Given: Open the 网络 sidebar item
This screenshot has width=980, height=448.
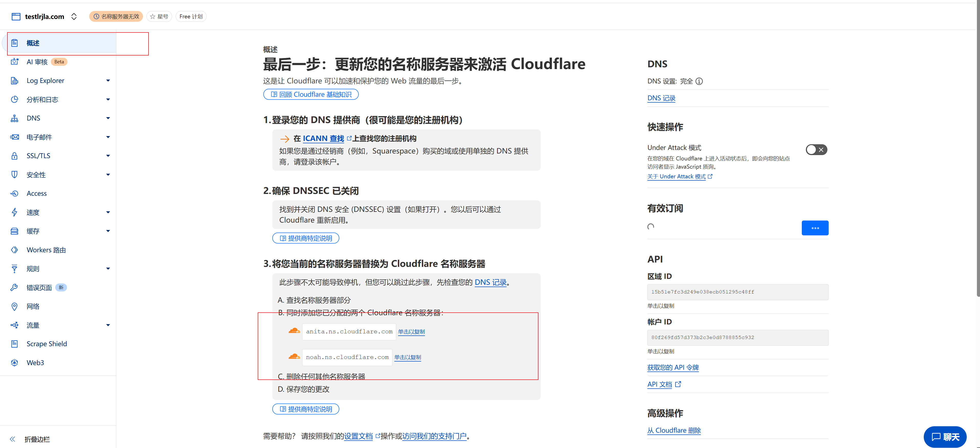Looking at the screenshot, I should pos(33,307).
